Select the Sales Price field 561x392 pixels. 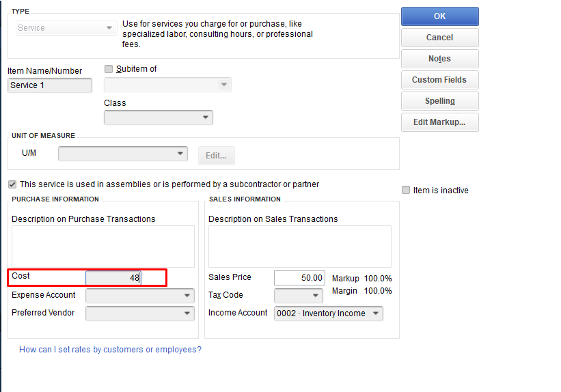(299, 278)
